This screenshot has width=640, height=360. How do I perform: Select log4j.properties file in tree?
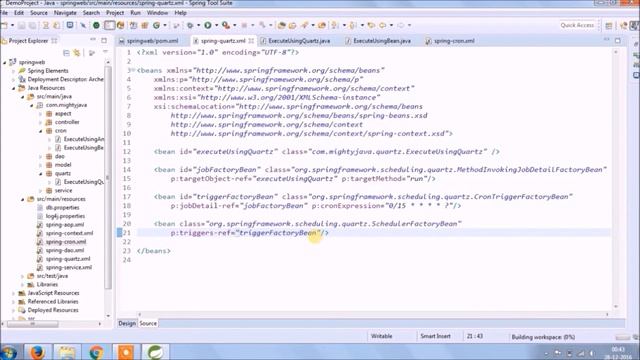65,216
